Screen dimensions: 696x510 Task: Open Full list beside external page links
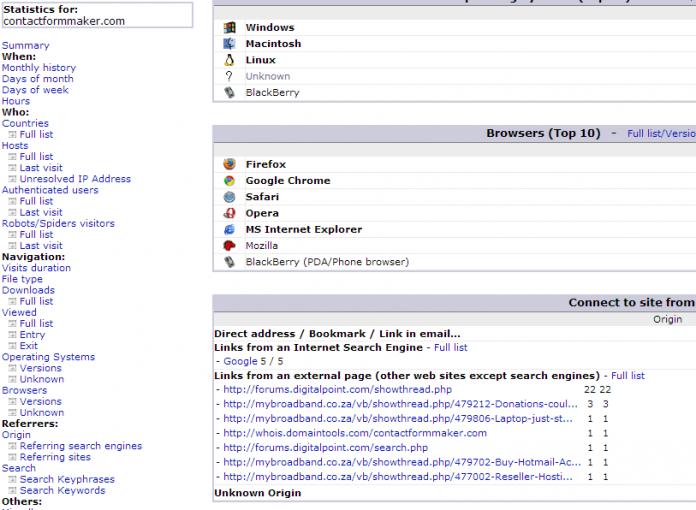tap(628, 376)
